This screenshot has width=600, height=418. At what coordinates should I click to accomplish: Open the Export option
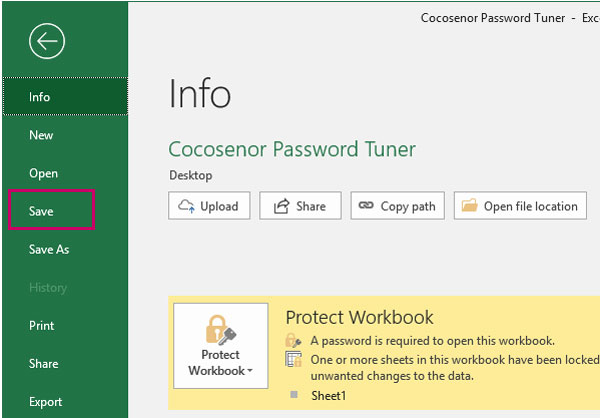pyautogui.click(x=65, y=402)
